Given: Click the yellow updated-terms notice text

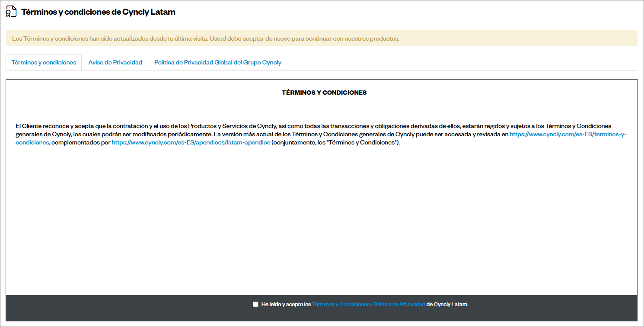Looking at the screenshot, I should [x=206, y=38].
